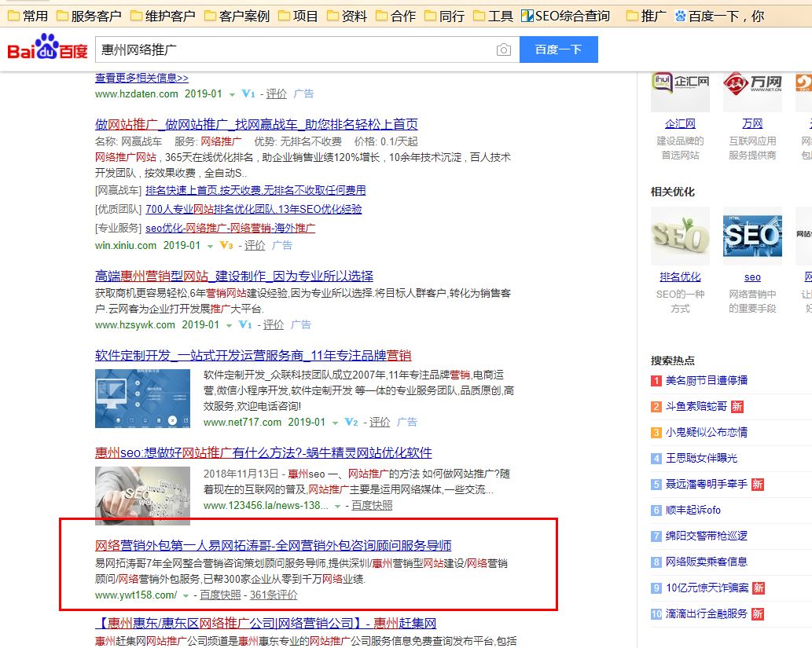The height and width of the screenshot is (648, 812).
Task: Open the SEO综合查询 bookmark
Action: 565,16
